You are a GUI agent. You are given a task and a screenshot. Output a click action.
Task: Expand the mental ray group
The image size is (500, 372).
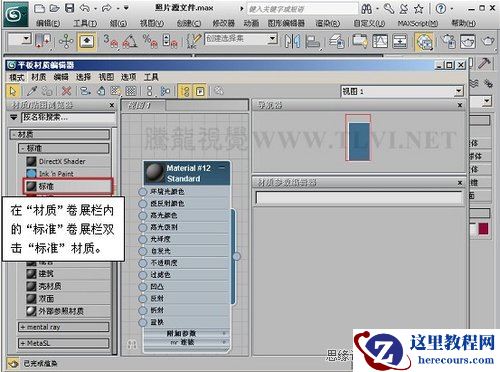64,327
